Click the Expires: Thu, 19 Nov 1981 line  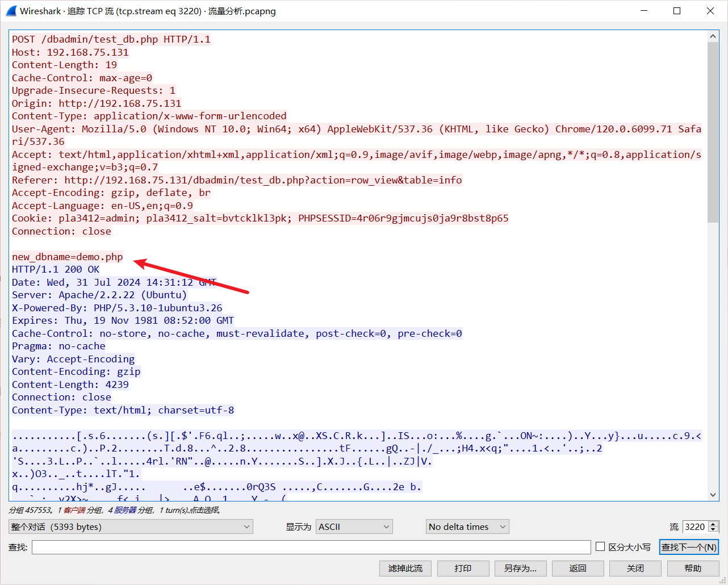click(x=123, y=320)
